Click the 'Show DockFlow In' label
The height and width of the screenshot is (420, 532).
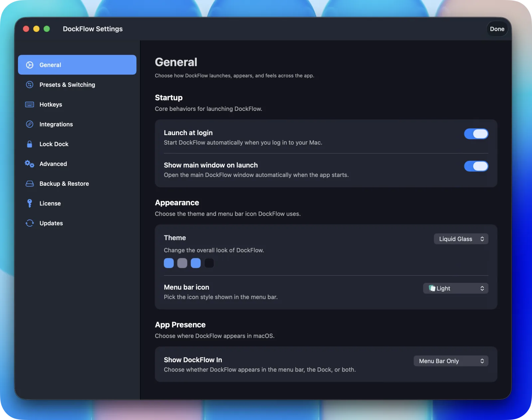click(193, 360)
